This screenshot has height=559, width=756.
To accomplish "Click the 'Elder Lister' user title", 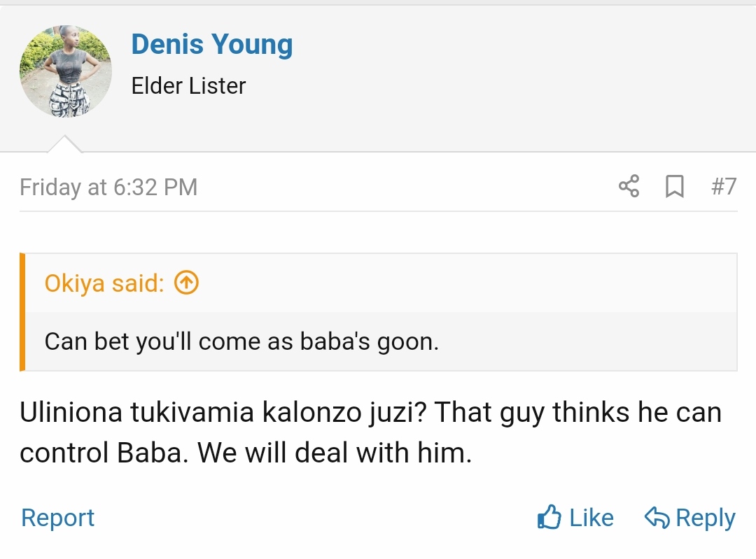I will [x=188, y=86].
